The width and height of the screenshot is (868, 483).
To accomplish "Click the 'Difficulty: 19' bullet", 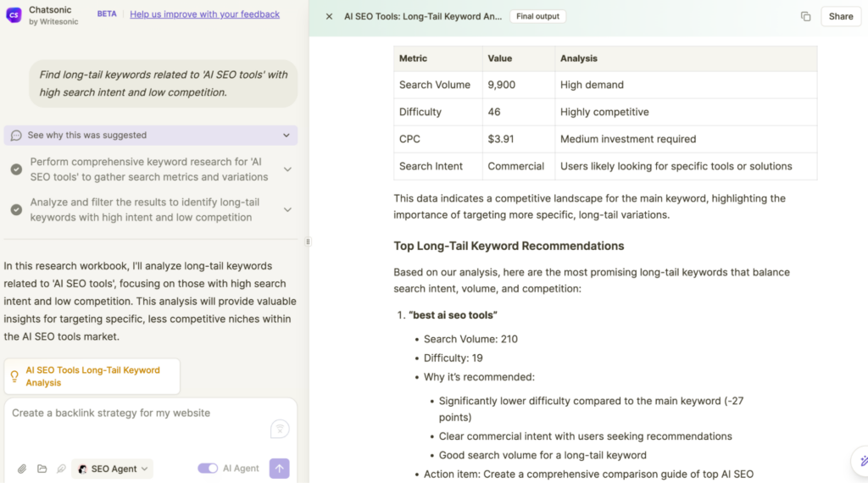I will tap(453, 358).
